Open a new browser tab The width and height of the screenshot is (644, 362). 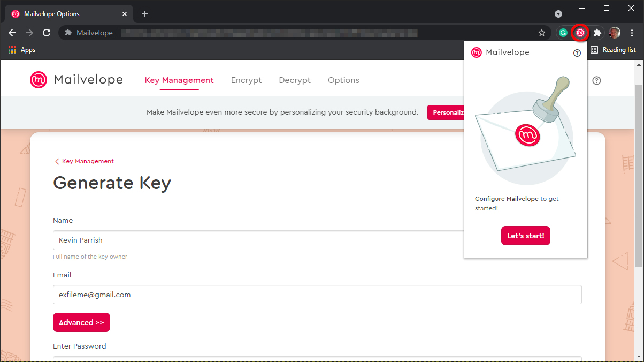coord(145,14)
